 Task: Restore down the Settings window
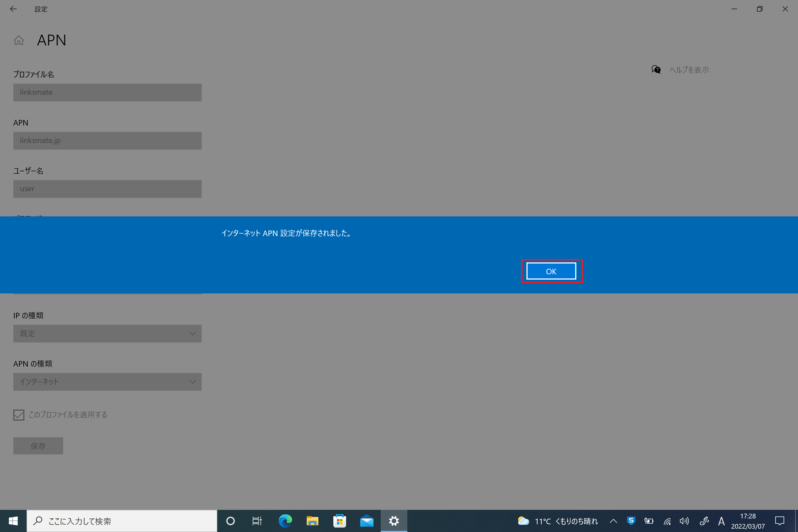click(760, 9)
